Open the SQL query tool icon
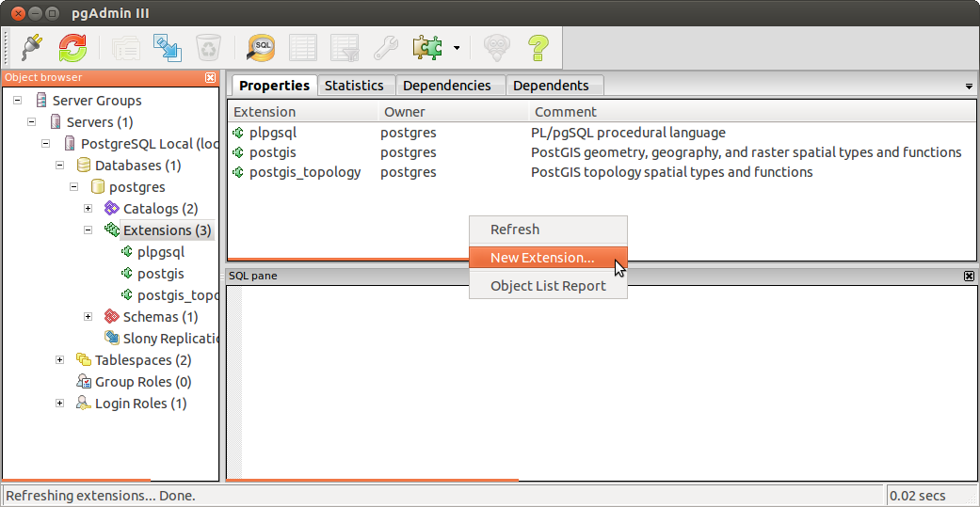 262,47
